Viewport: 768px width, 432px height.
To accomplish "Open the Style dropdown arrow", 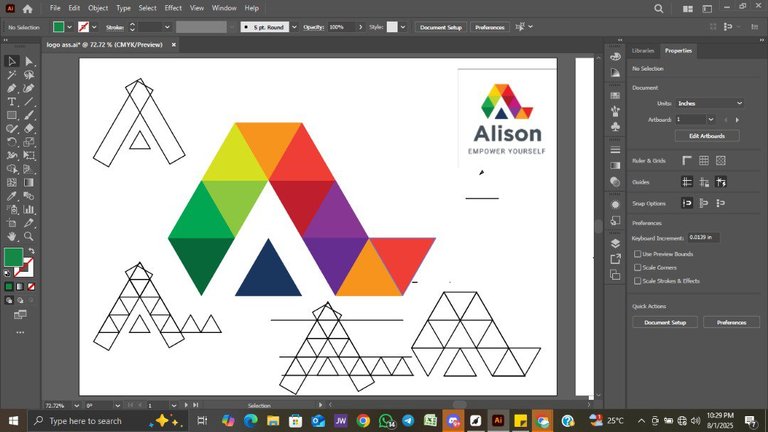I will coord(403,27).
